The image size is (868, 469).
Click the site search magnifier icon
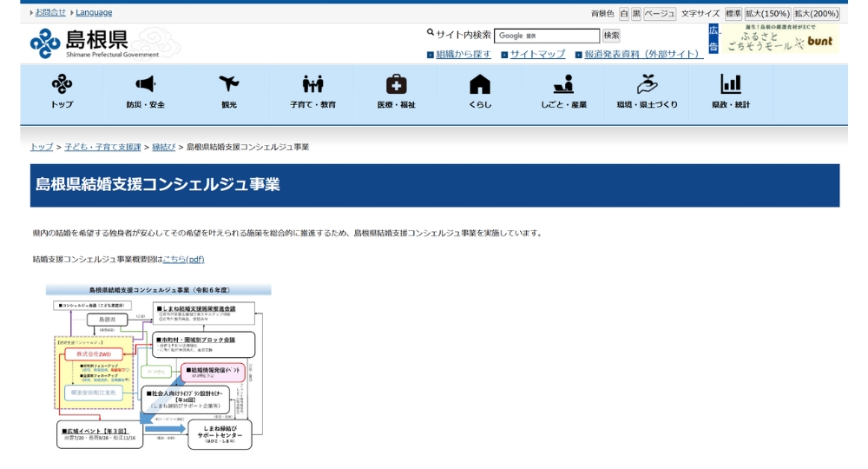tap(431, 33)
